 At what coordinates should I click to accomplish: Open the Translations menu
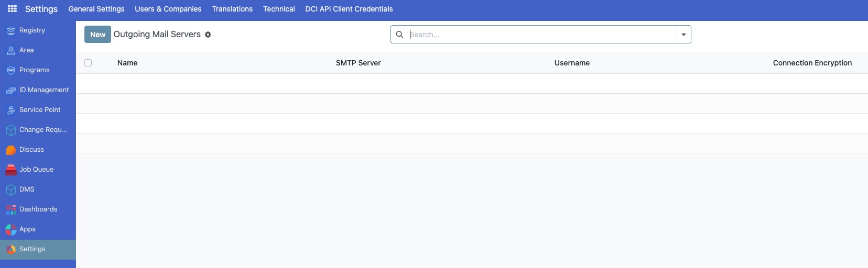click(232, 9)
